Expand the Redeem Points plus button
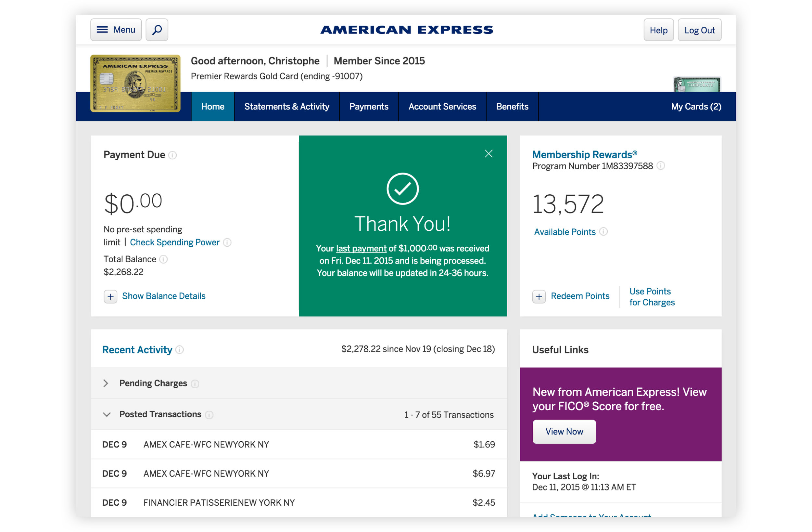The image size is (812, 532). point(539,297)
